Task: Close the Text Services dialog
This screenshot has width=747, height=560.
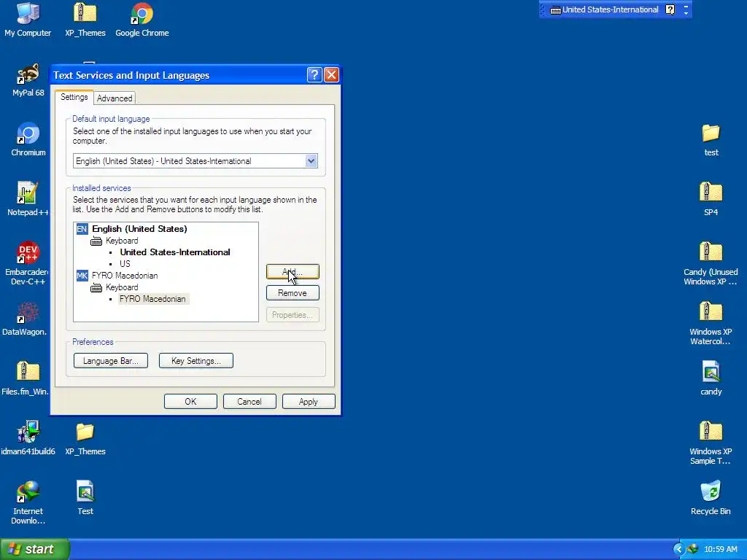Action: (x=331, y=75)
